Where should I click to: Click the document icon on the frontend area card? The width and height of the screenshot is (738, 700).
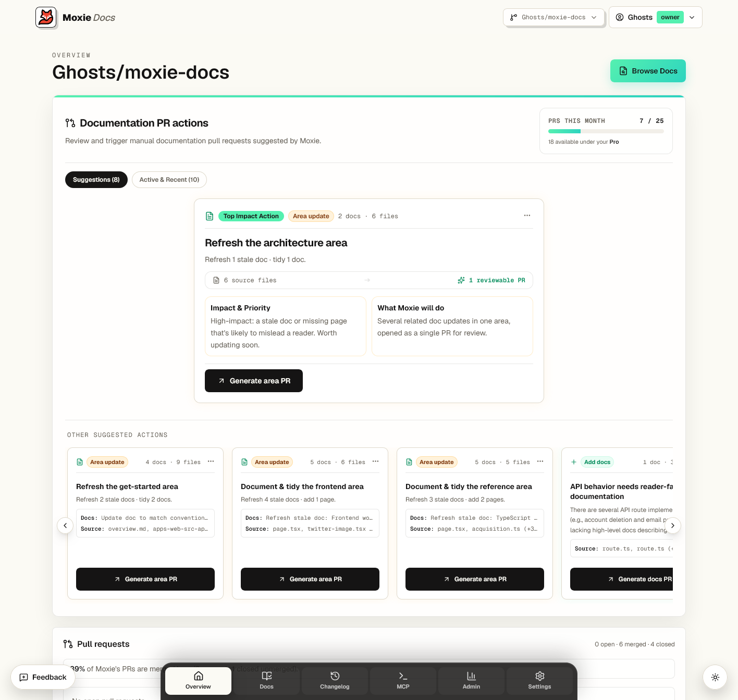point(244,462)
